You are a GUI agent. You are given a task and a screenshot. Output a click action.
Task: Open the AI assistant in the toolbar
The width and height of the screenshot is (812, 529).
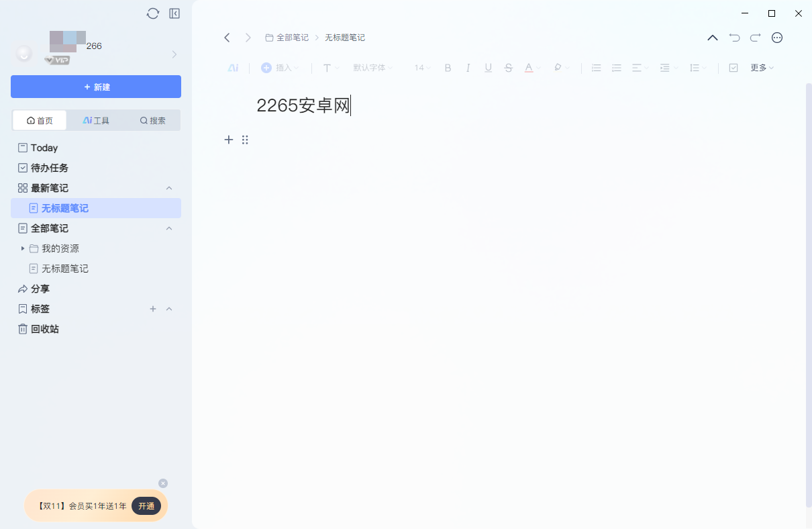(233, 67)
